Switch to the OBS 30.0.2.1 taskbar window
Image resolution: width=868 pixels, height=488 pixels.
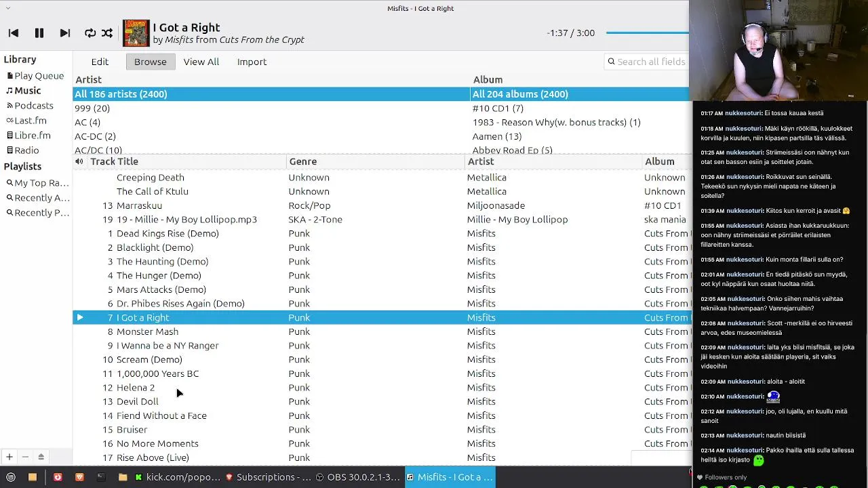pos(358,477)
